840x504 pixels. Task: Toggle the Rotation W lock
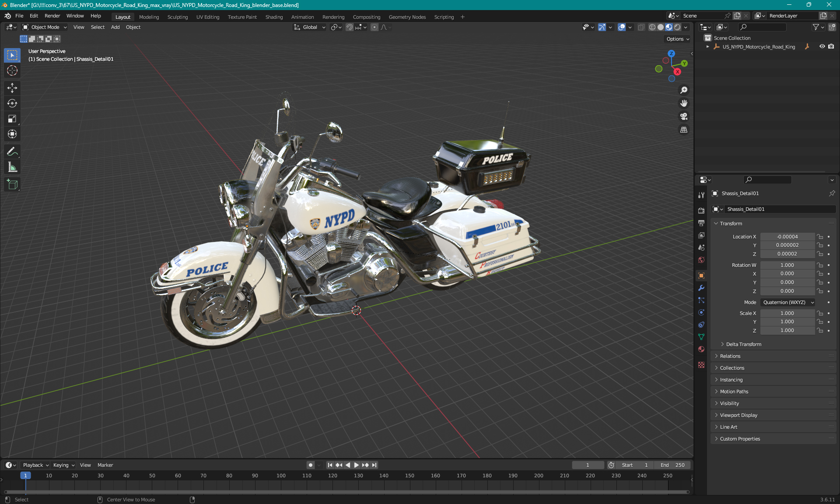[820, 265]
